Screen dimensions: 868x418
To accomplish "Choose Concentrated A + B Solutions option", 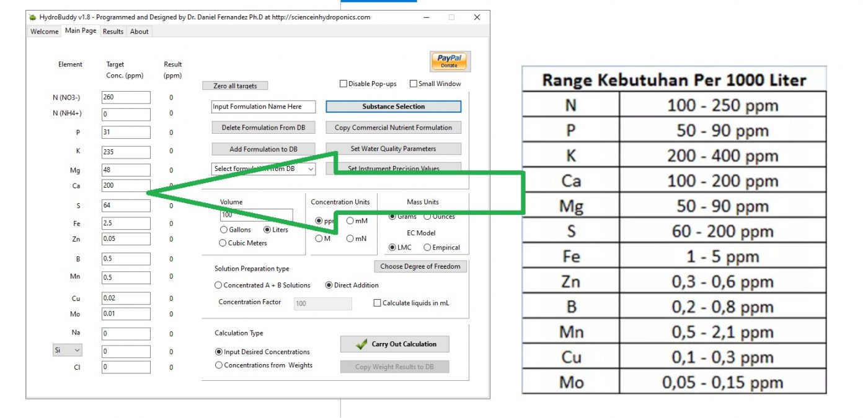I will click(218, 285).
